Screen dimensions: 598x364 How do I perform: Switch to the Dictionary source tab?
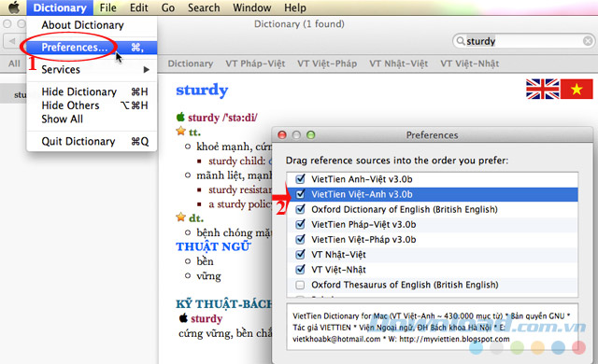coord(191,63)
